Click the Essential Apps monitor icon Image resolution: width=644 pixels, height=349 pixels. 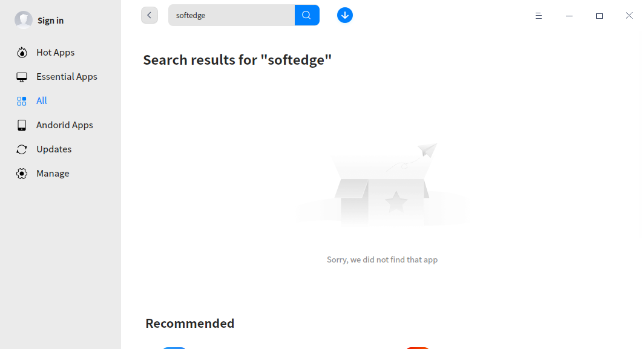pyautogui.click(x=22, y=76)
